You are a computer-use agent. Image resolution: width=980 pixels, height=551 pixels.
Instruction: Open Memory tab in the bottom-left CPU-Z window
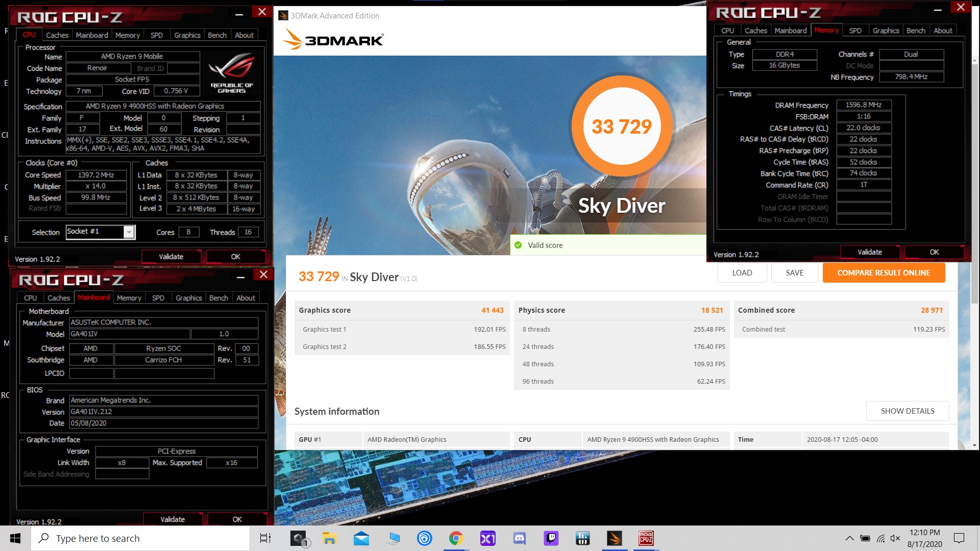pyautogui.click(x=129, y=298)
